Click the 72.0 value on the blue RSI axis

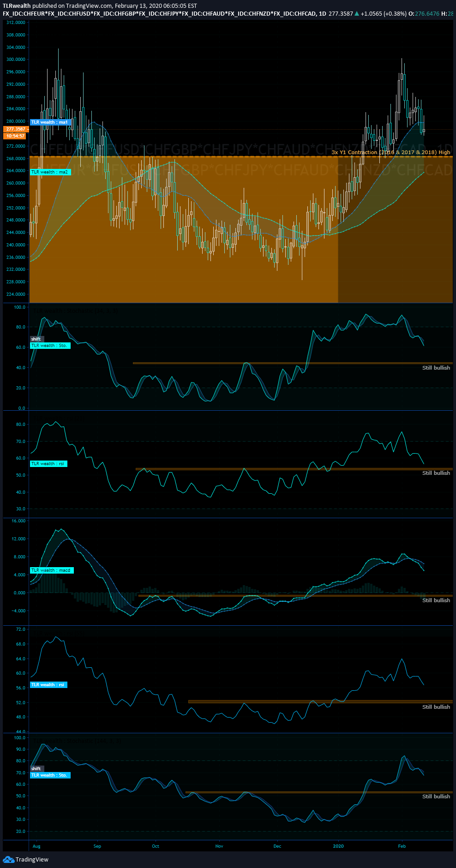pos(21,629)
